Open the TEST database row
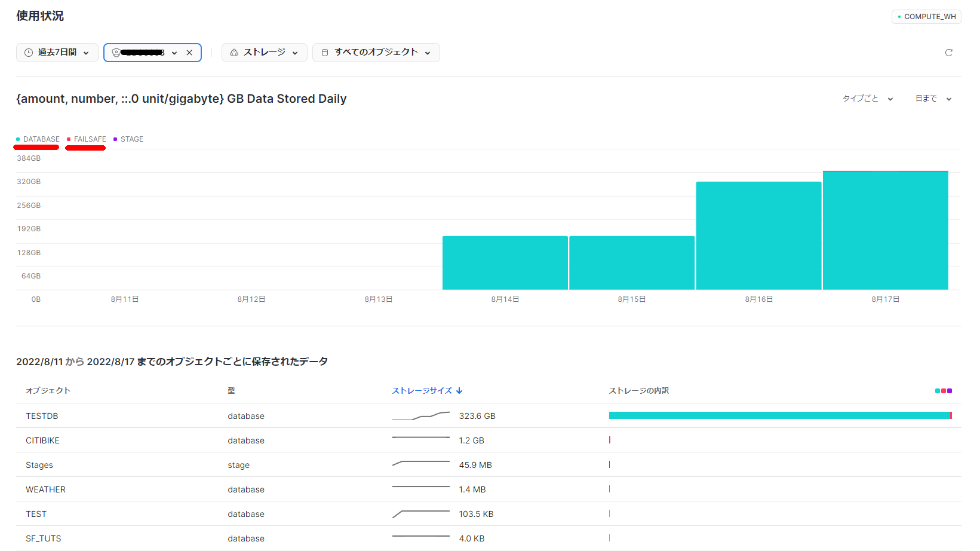This screenshot has height=551, width=980. pyautogui.click(x=489, y=514)
